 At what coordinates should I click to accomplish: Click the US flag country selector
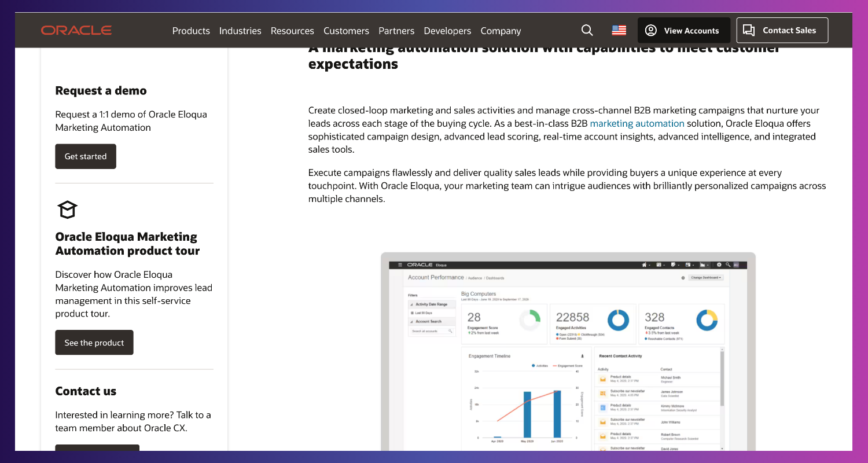click(619, 30)
